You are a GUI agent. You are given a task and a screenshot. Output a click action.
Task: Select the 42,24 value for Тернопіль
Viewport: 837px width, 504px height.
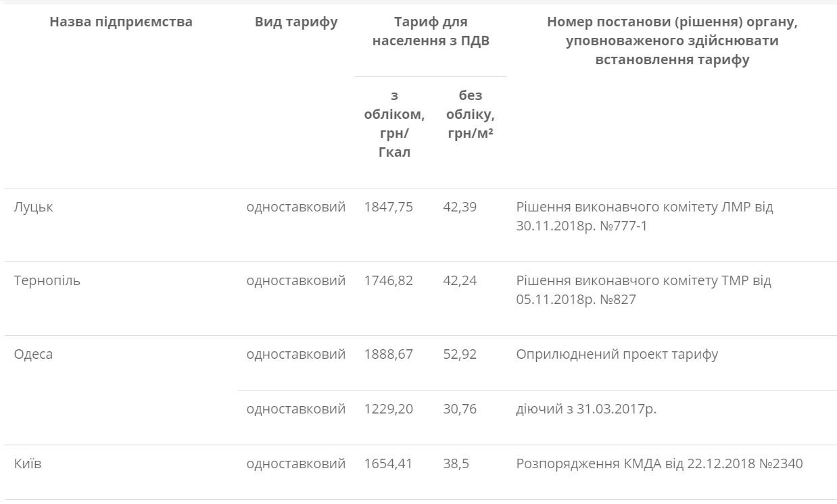(x=460, y=280)
